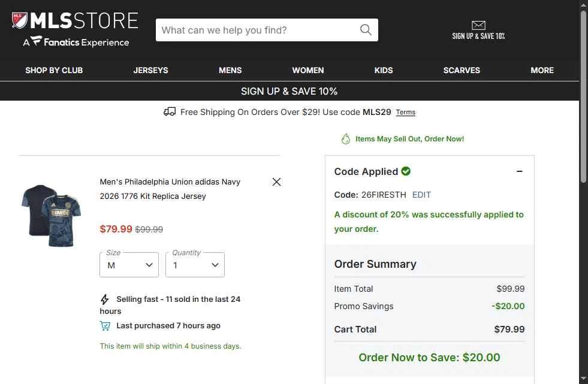The image size is (588, 384).
Task: Click the flame sell-out icon
Action: point(345,139)
